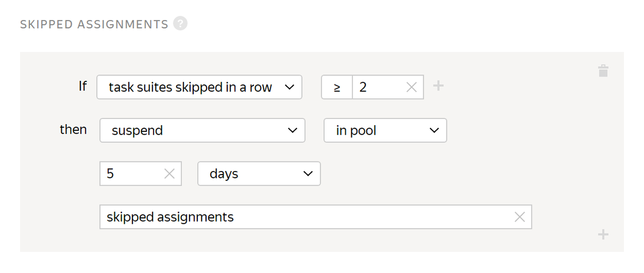Clear the 'skipped assignments' reason text with X

(519, 217)
